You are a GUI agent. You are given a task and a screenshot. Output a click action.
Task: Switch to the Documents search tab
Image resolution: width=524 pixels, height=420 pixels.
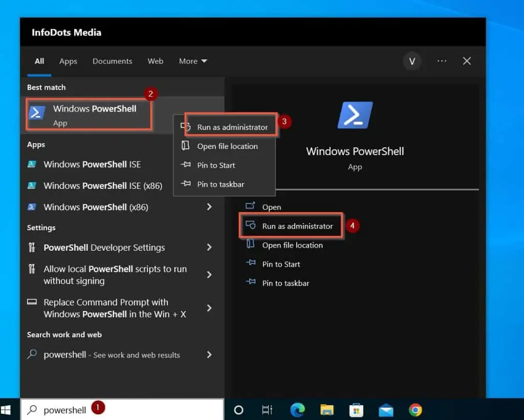(x=112, y=61)
